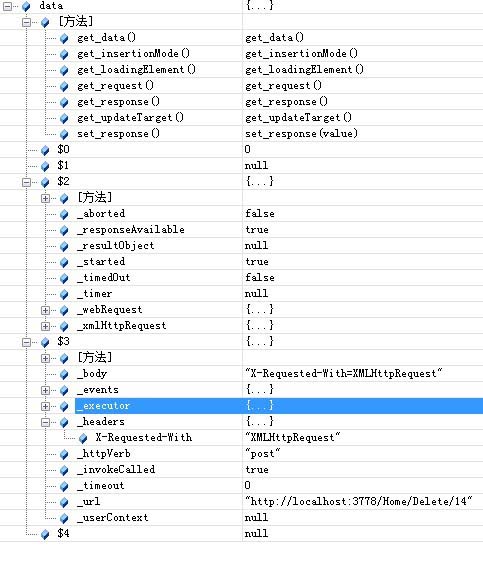The image size is (483, 568).
Task: Select the get_updateTarget() name row
Action: [130, 118]
